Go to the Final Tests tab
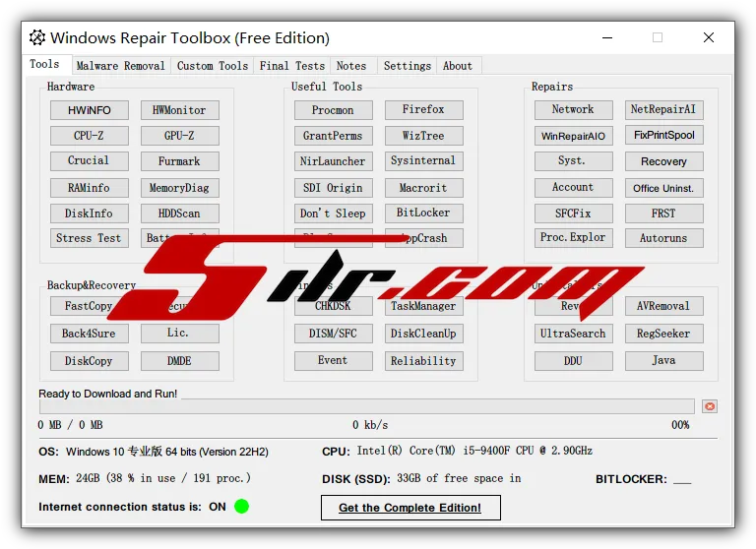756x549 pixels. [x=292, y=66]
